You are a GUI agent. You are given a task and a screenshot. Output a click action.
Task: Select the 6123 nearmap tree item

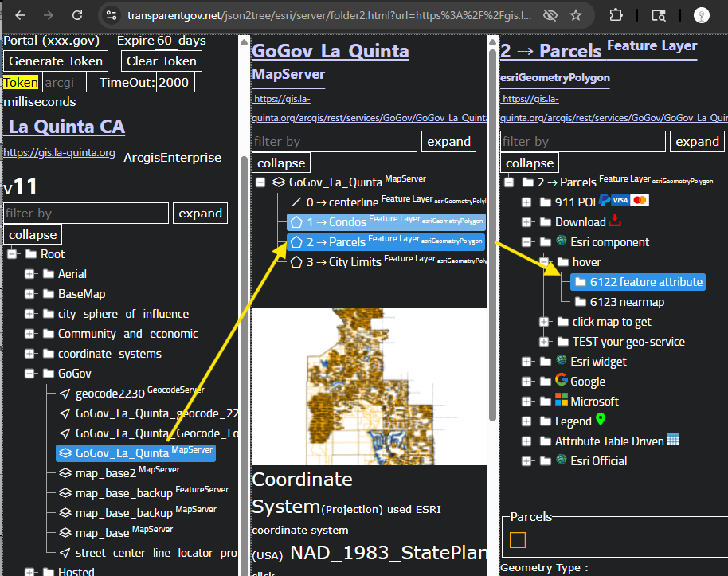tap(626, 302)
